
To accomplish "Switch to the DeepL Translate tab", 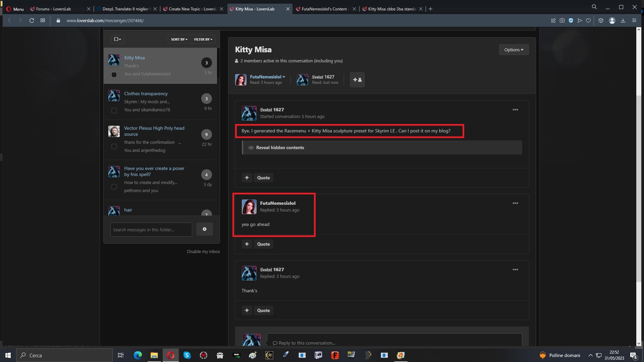I will (x=126, y=9).
